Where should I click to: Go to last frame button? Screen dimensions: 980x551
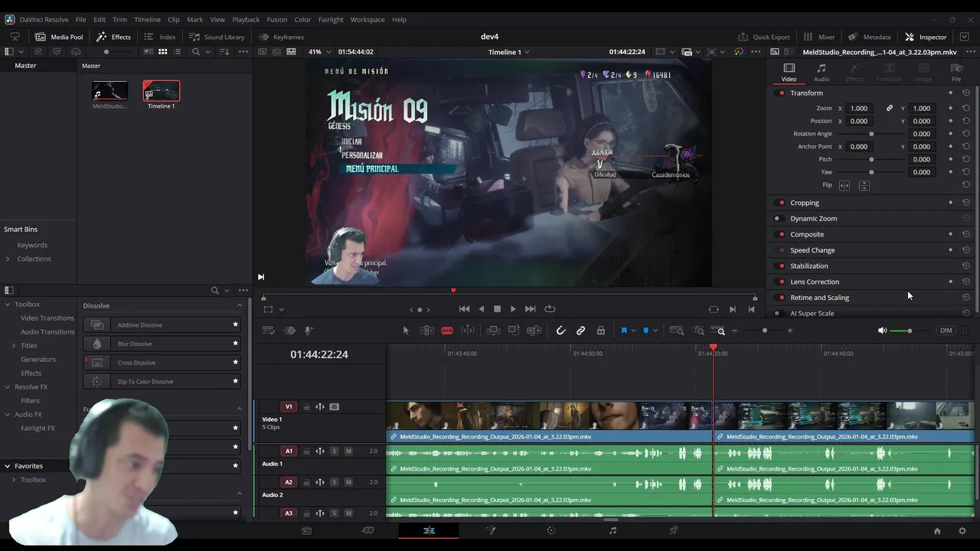click(530, 309)
